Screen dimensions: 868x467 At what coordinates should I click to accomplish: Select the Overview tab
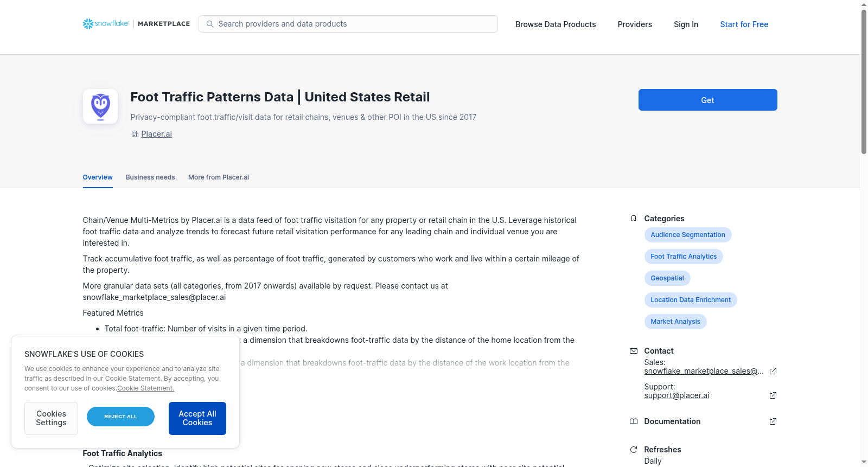(x=98, y=177)
